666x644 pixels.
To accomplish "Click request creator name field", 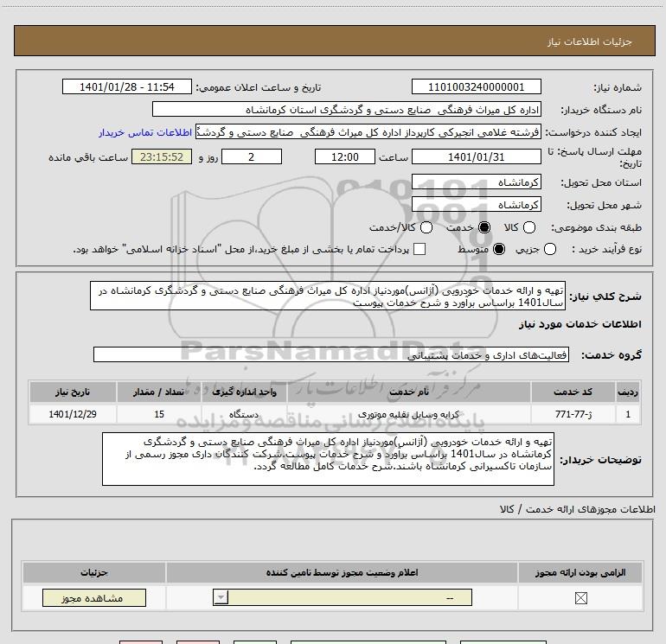I will click(x=368, y=132).
